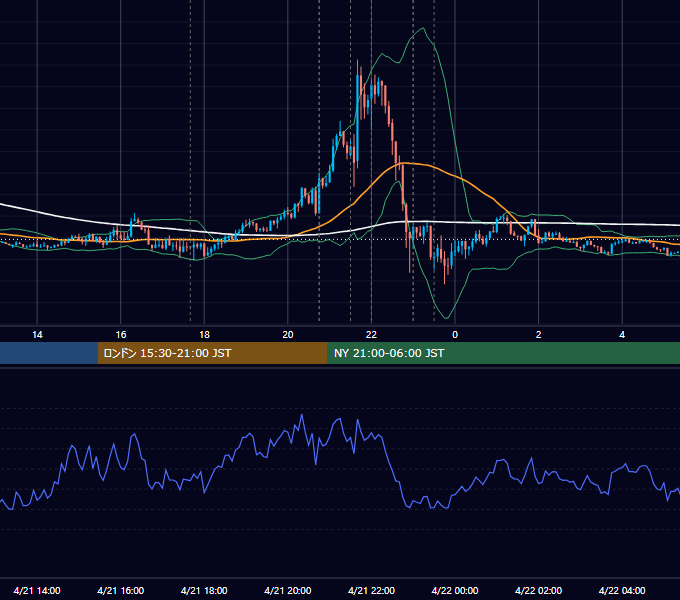Click hour label 4 on price chart axis

click(622, 335)
